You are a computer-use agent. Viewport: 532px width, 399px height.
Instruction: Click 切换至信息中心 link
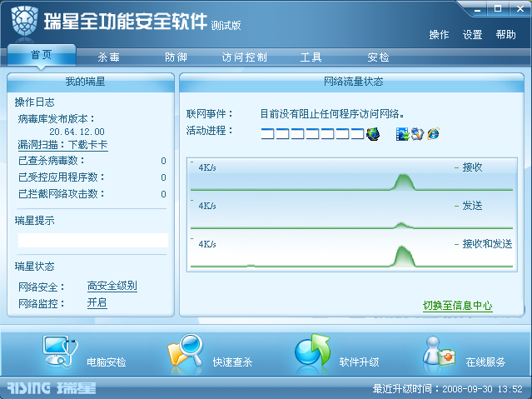pos(457,305)
